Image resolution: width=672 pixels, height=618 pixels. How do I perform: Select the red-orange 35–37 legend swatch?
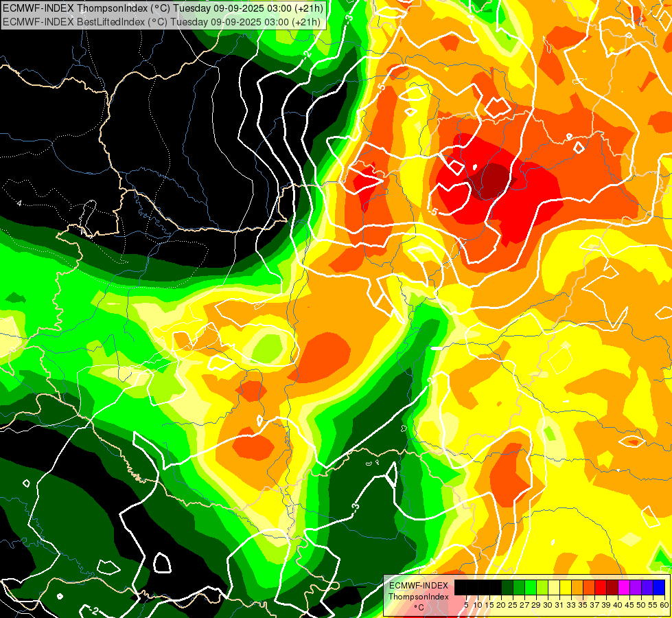589,587
